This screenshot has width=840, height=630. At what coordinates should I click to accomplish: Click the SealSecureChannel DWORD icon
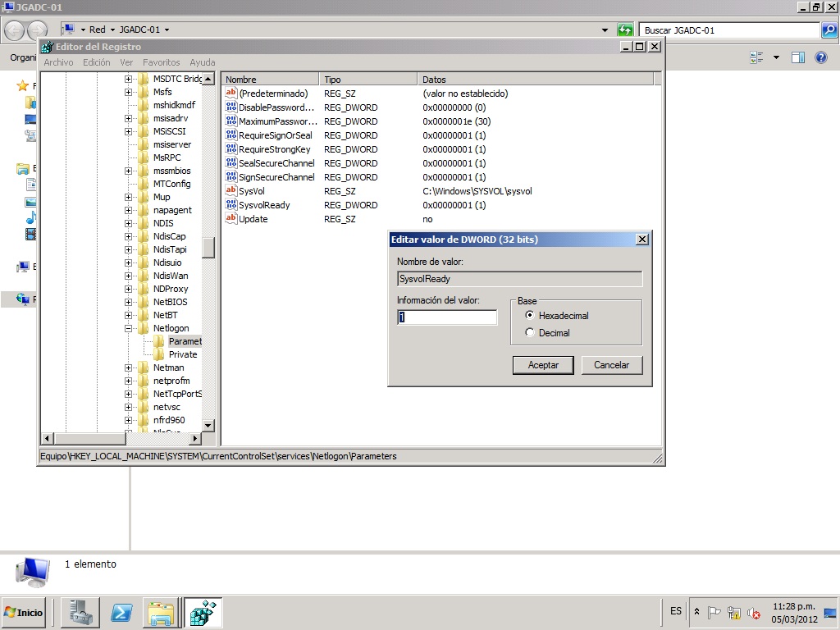point(231,163)
